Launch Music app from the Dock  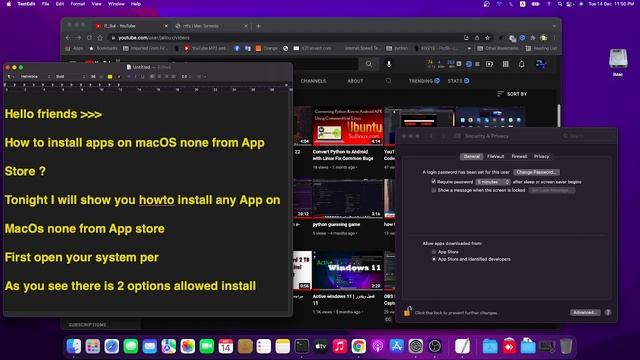[x=340, y=347]
